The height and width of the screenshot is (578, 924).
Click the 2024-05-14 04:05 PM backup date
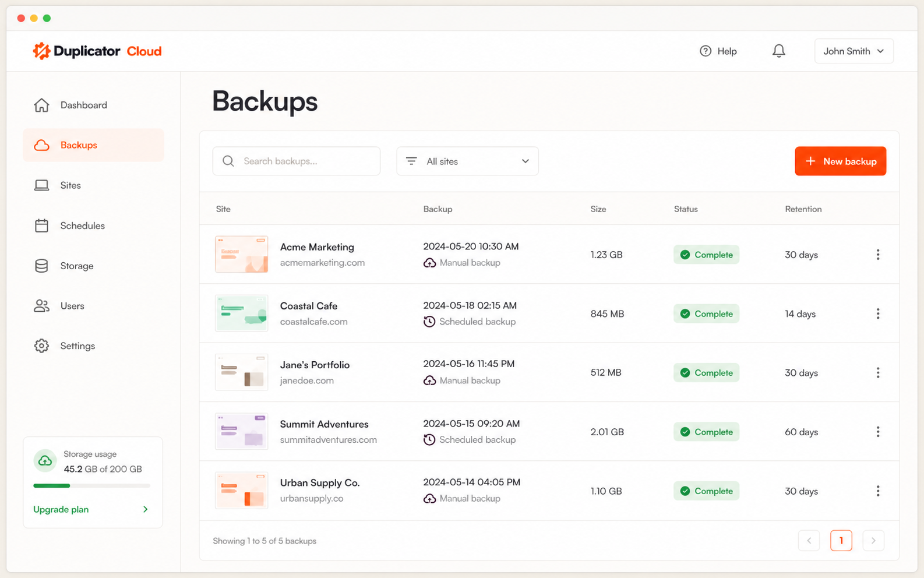471,482
